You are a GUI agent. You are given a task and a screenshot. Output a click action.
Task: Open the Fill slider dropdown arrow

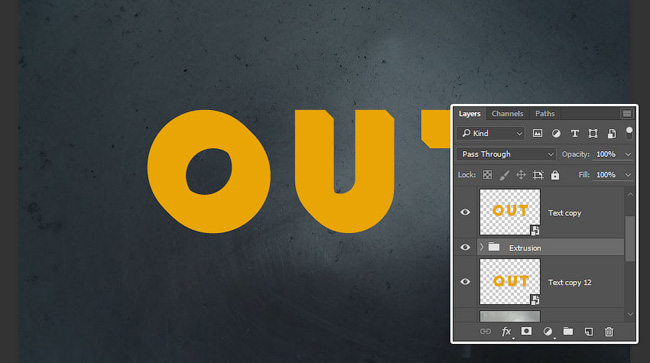click(628, 175)
